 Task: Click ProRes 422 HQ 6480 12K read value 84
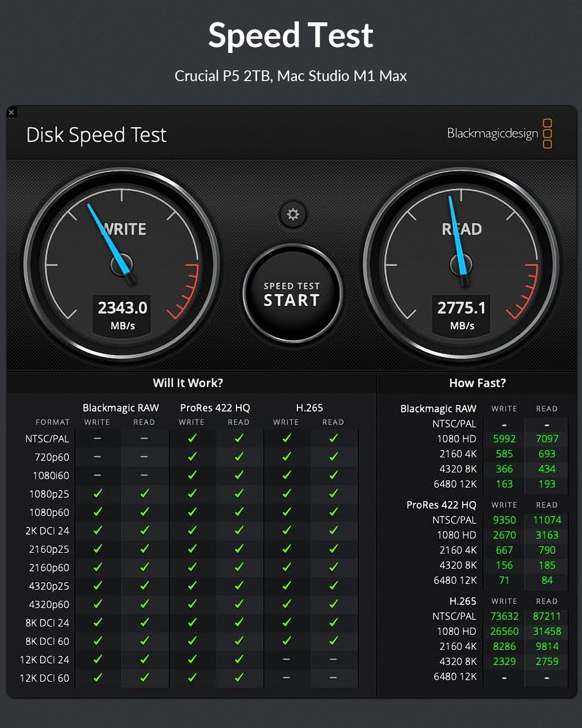pos(547,580)
